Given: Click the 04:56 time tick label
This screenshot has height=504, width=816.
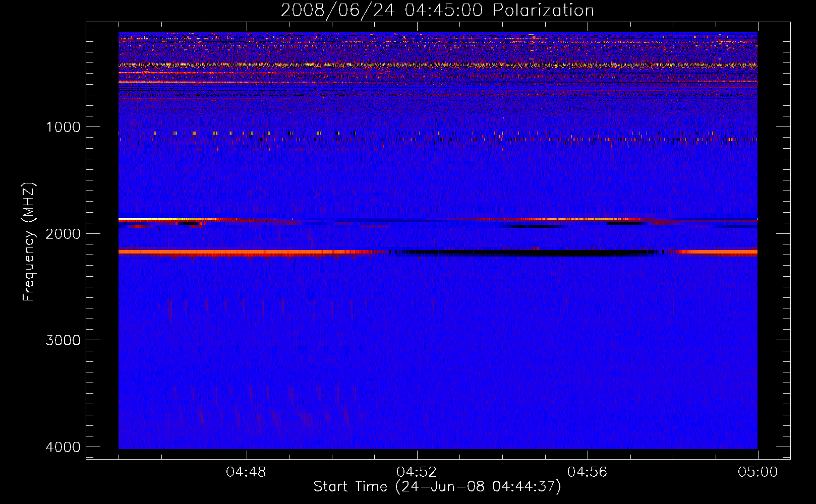Looking at the screenshot, I should pos(587,472).
